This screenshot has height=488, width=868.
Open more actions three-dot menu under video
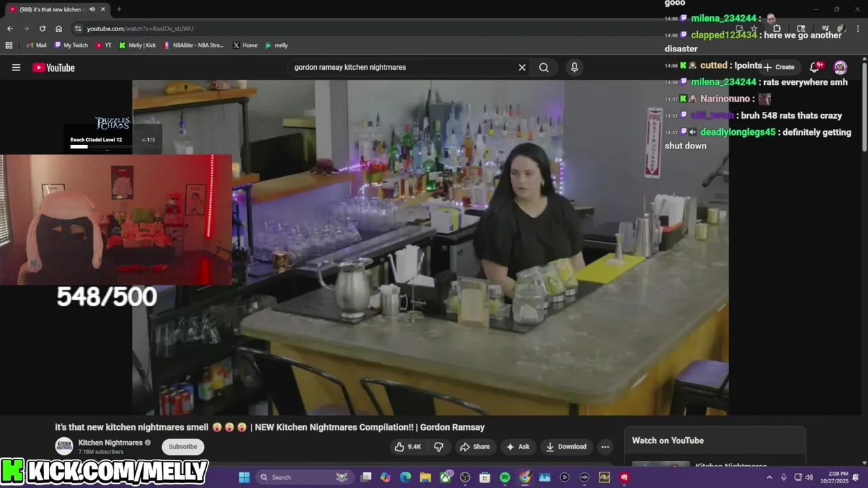tap(605, 447)
